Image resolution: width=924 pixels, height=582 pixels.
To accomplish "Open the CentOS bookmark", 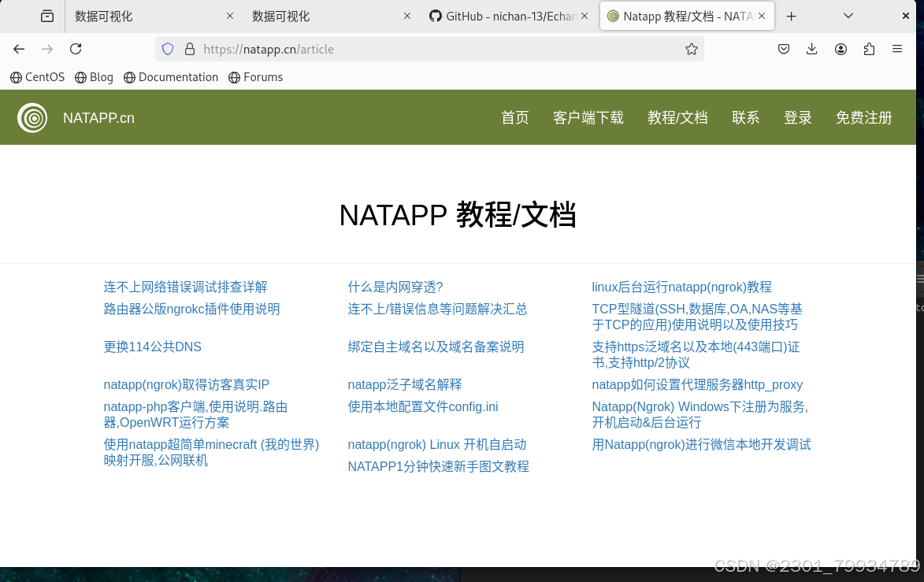I will tap(38, 77).
